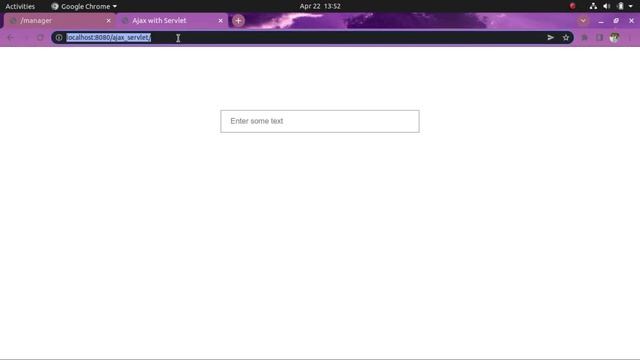
Task: Reload the current page
Action: (40, 38)
